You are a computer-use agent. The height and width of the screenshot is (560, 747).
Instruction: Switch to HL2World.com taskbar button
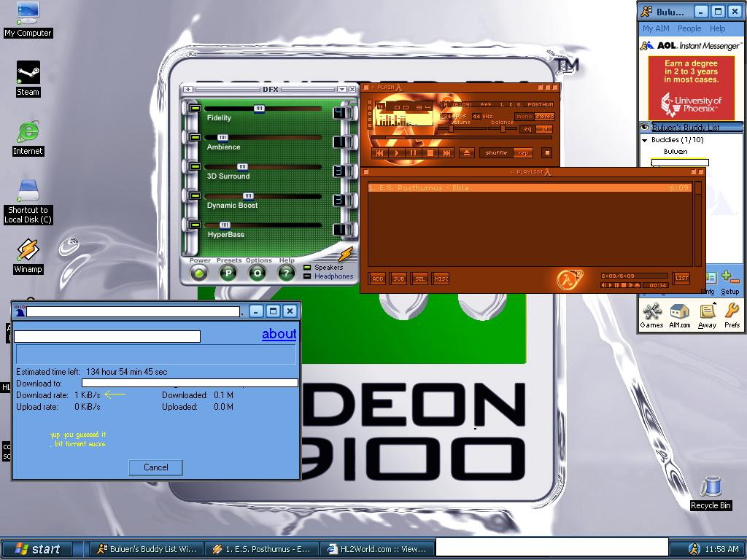point(377,549)
